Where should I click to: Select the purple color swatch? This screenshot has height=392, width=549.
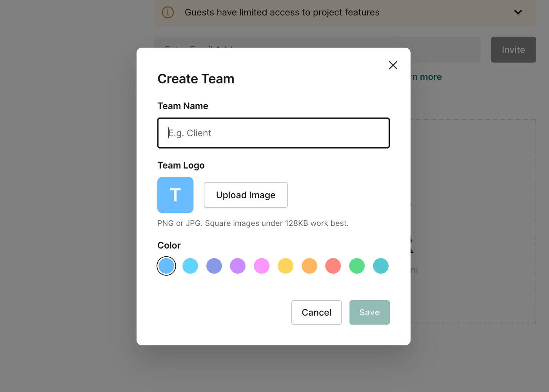pyautogui.click(x=238, y=266)
